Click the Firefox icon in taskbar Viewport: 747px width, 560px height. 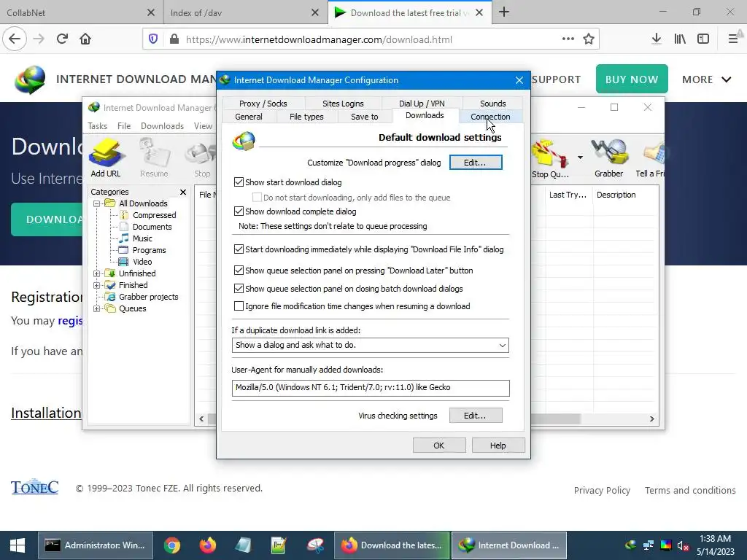pyautogui.click(x=207, y=545)
